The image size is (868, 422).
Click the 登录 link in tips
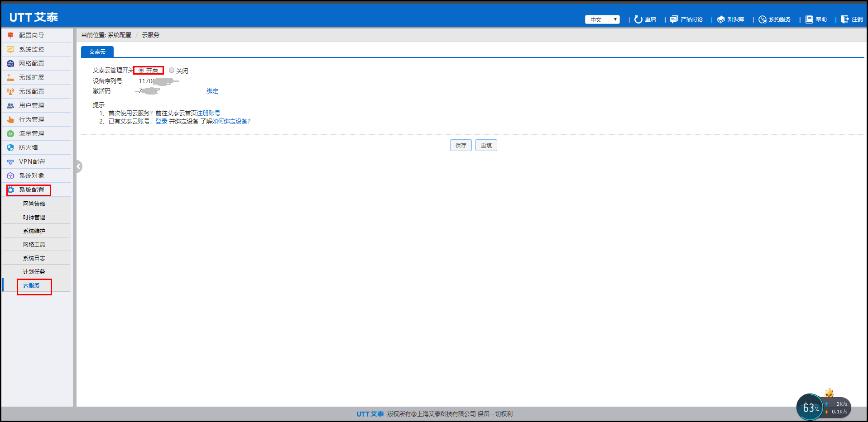click(161, 121)
